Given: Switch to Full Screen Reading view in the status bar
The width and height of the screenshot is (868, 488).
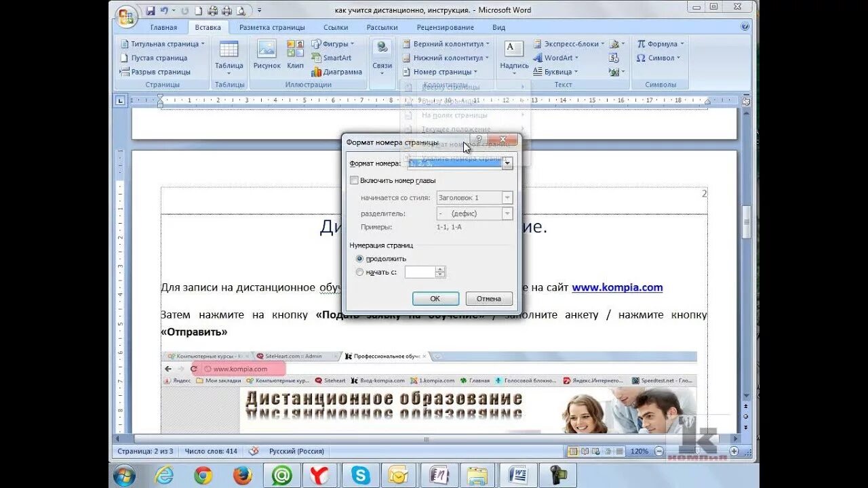Looking at the screenshot, I should click(x=585, y=451).
